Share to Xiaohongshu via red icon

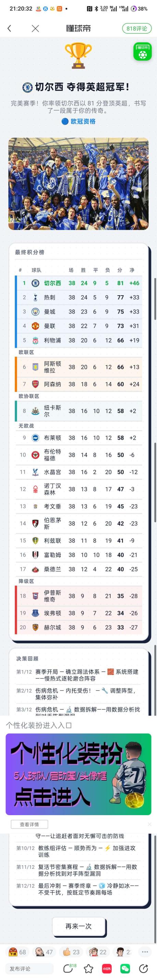coord(107,969)
